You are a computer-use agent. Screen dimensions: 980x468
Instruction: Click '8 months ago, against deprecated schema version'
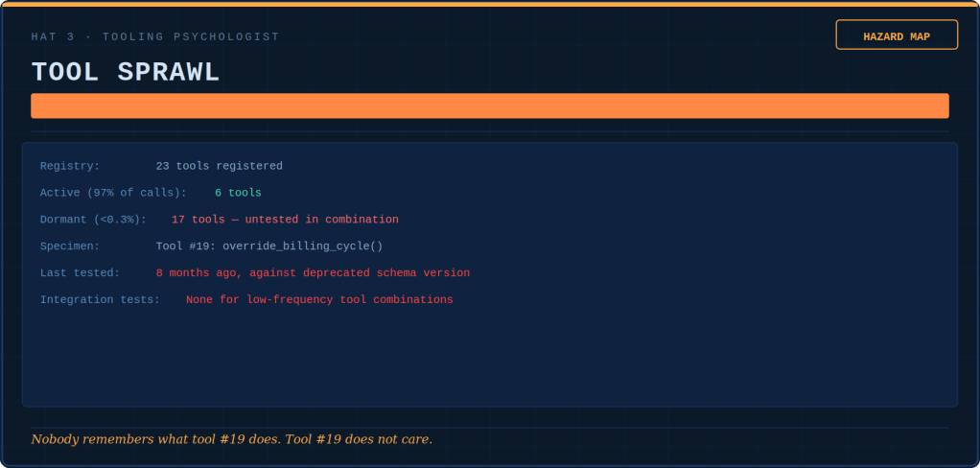[x=313, y=273]
